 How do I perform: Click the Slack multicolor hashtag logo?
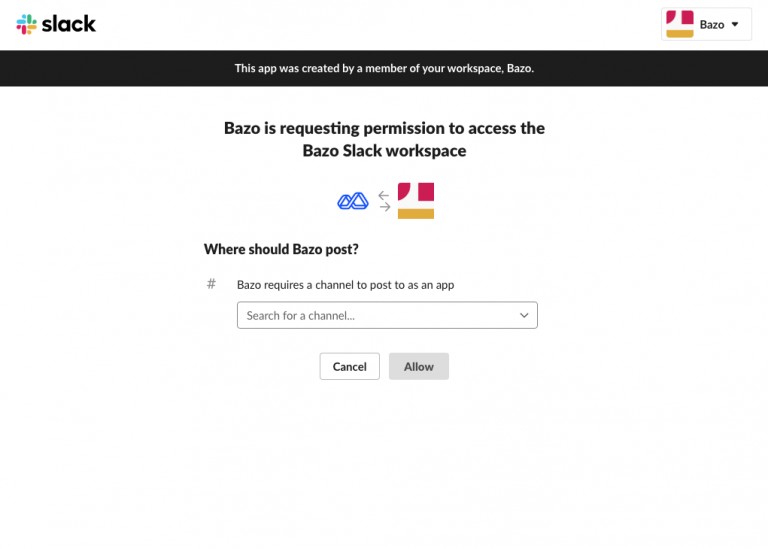click(x=26, y=24)
